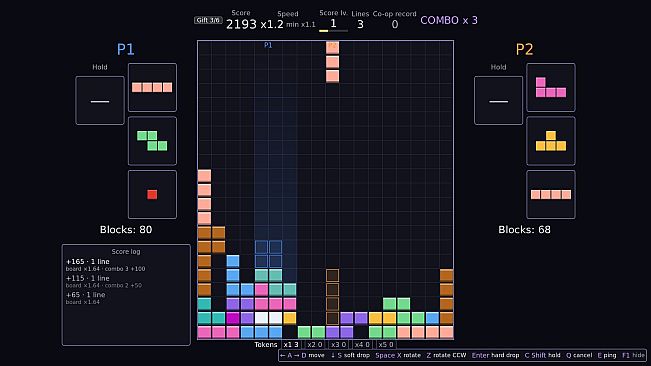Select the x4 token slot

pyautogui.click(x=362, y=344)
